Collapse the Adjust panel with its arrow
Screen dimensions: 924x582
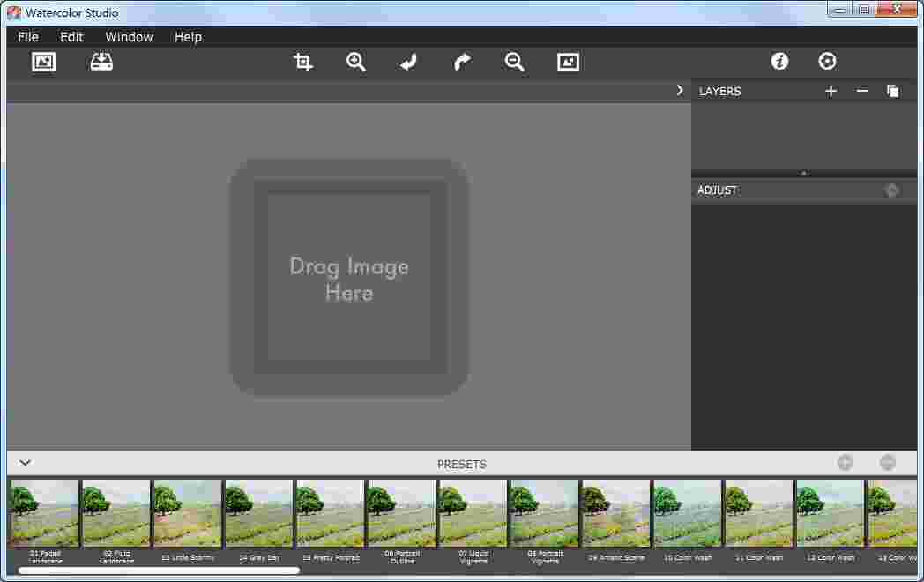[x=891, y=190]
